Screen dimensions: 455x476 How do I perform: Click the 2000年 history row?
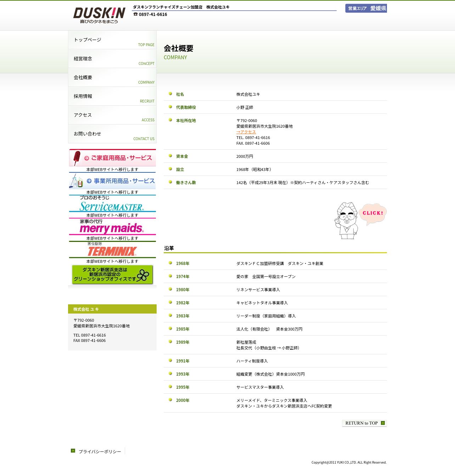[275, 403]
